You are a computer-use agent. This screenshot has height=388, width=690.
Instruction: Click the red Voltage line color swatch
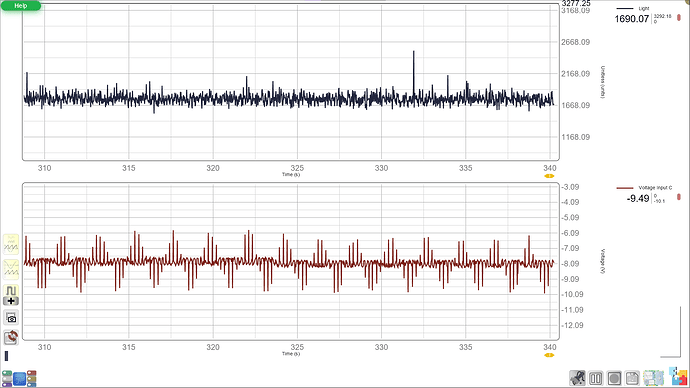coord(625,188)
